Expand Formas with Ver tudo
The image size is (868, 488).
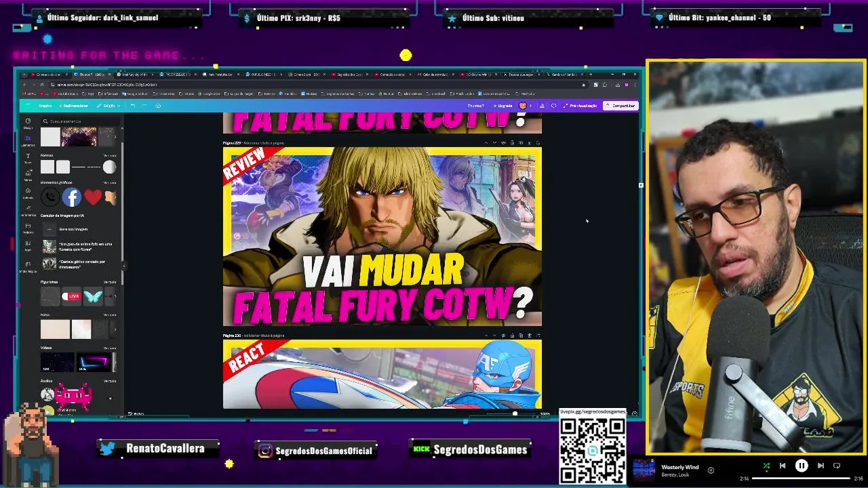click(110, 155)
